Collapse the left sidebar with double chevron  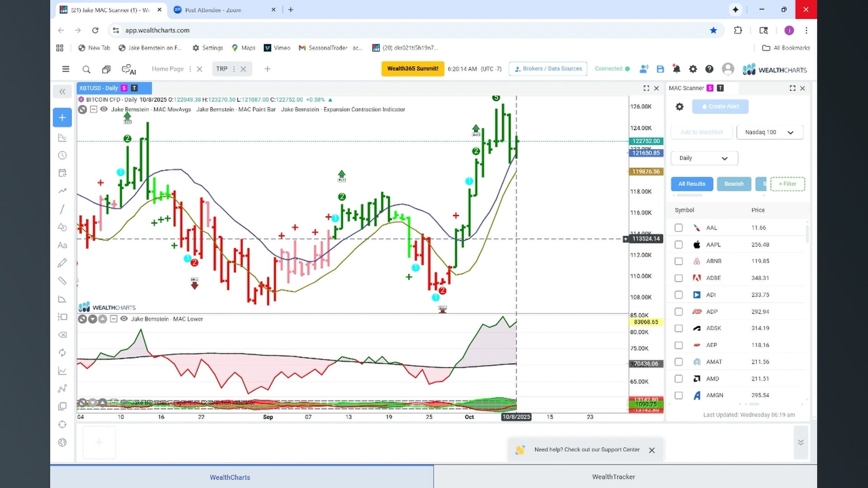62,92
